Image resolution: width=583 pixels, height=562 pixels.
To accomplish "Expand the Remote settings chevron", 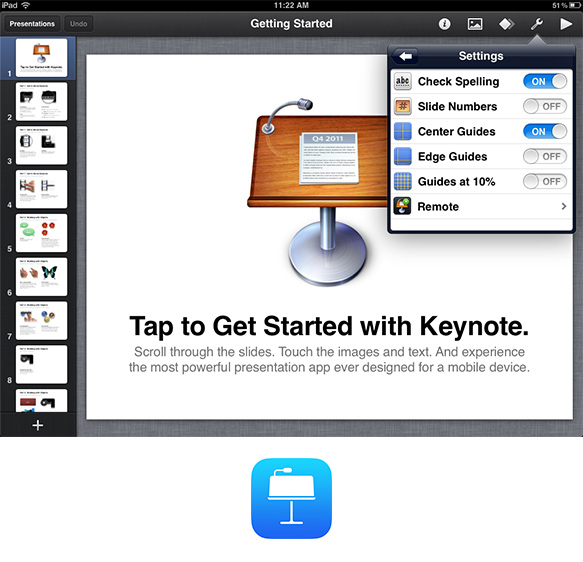I will 564,206.
